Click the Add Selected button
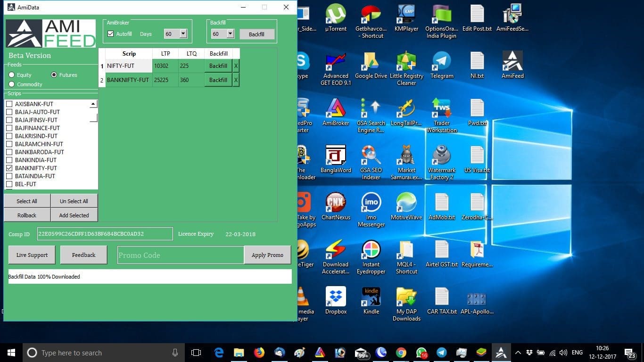Viewport: 644px width, 362px height. [x=74, y=215]
